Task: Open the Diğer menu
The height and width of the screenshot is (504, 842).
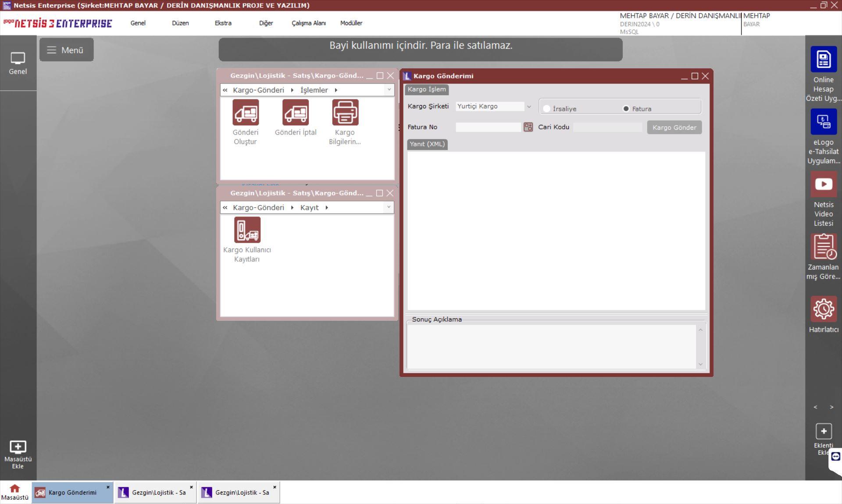Action: [266, 23]
